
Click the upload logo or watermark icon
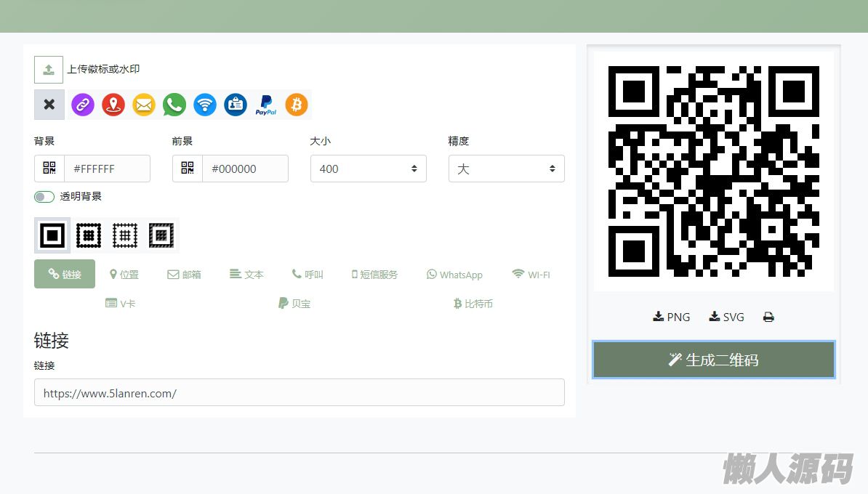coord(49,69)
